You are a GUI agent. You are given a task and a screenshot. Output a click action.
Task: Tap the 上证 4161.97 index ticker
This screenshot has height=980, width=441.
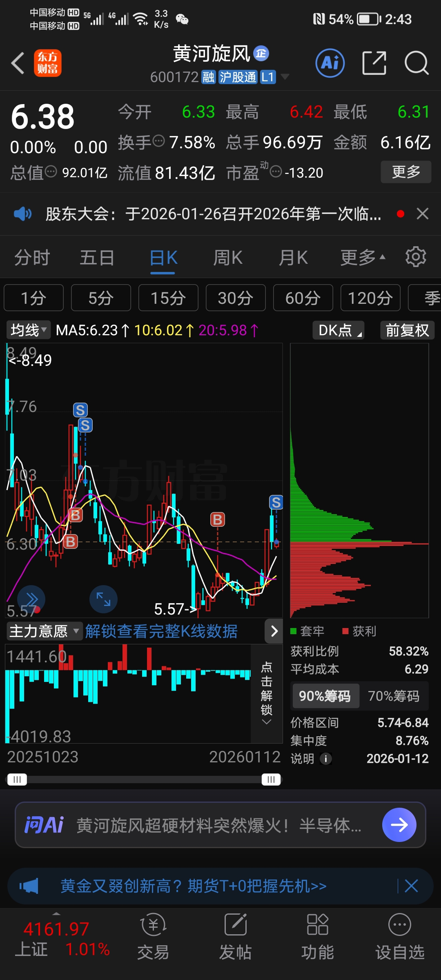[x=62, y=938]
